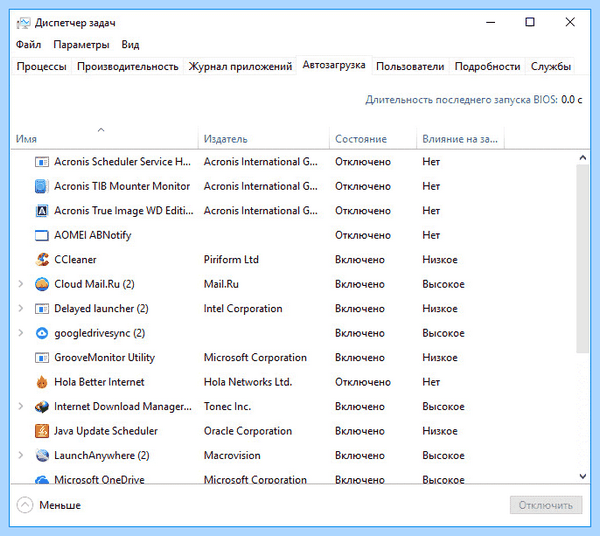
Task: Click the googledrivesync icon
Action: pos(42,333)
